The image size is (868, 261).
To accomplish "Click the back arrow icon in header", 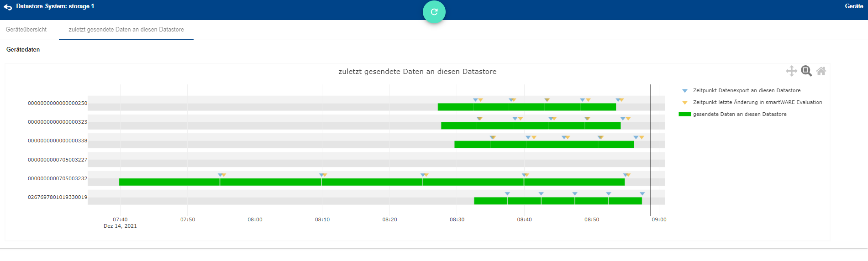I will point(8,7).
